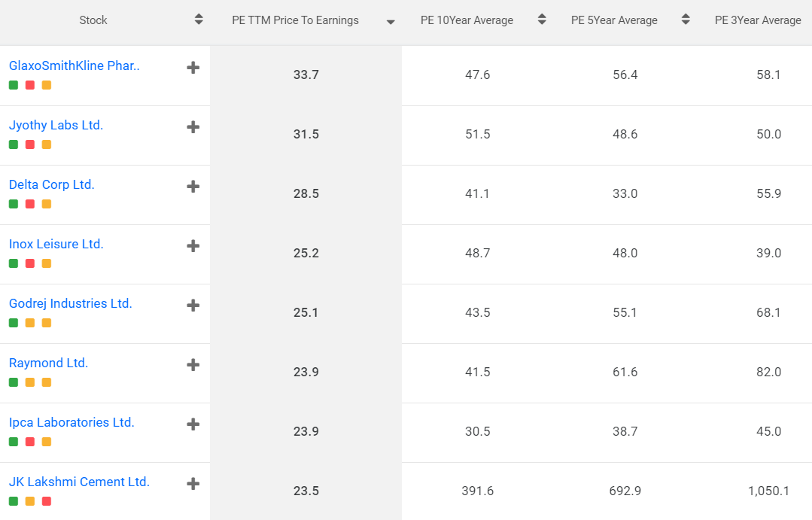Click the green square under Delta Corp Ltd.
Screen dimensions: 812x520
coord(14,204)
